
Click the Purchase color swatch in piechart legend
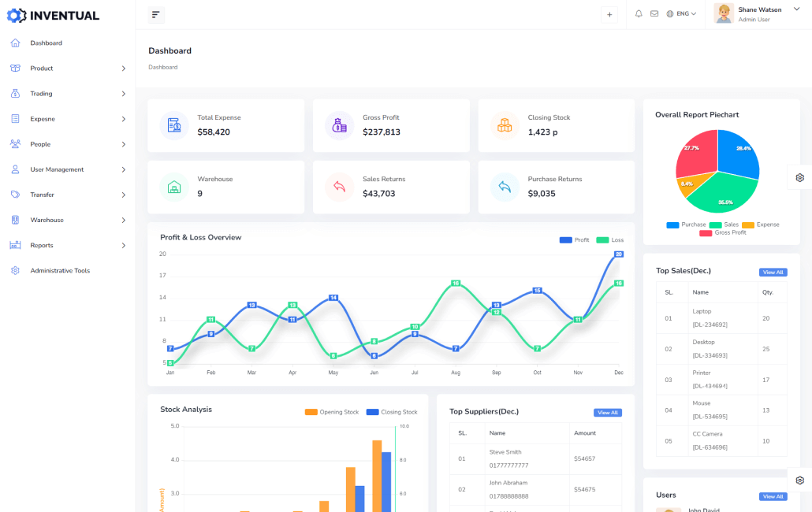point(672,224)
